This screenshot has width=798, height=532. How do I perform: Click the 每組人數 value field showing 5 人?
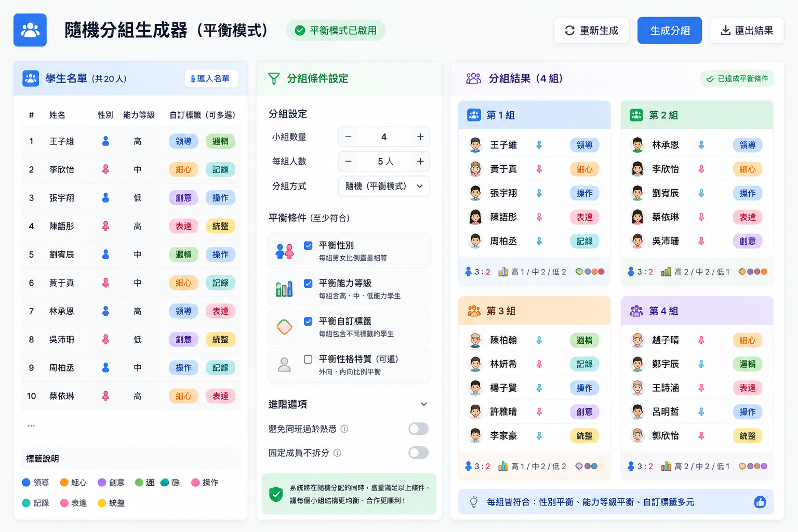pos(384,162)
